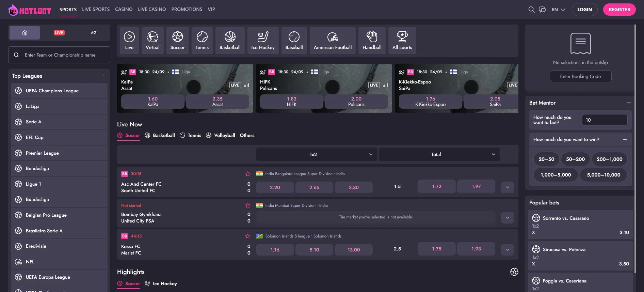Viewport: 644px width, 292px height.
Task: Click the Register button
Action: tap(619, 10)
